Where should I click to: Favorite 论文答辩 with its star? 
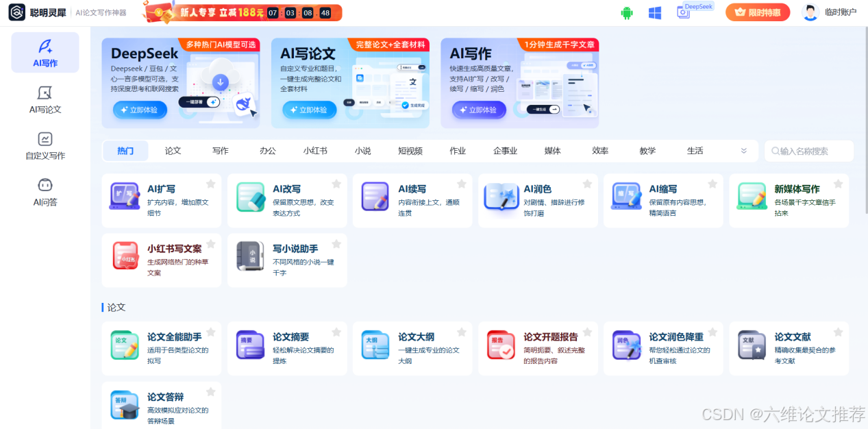(x=211, y=392)
